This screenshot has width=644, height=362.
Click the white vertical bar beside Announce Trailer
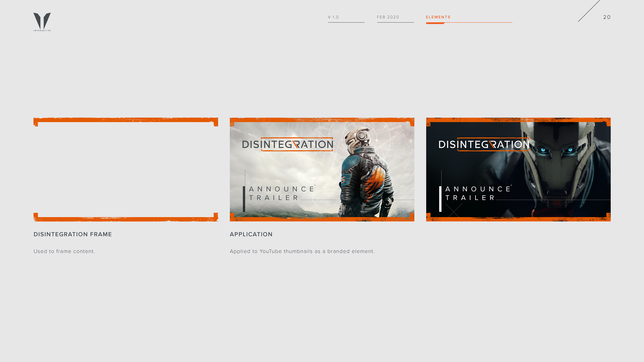440,199
